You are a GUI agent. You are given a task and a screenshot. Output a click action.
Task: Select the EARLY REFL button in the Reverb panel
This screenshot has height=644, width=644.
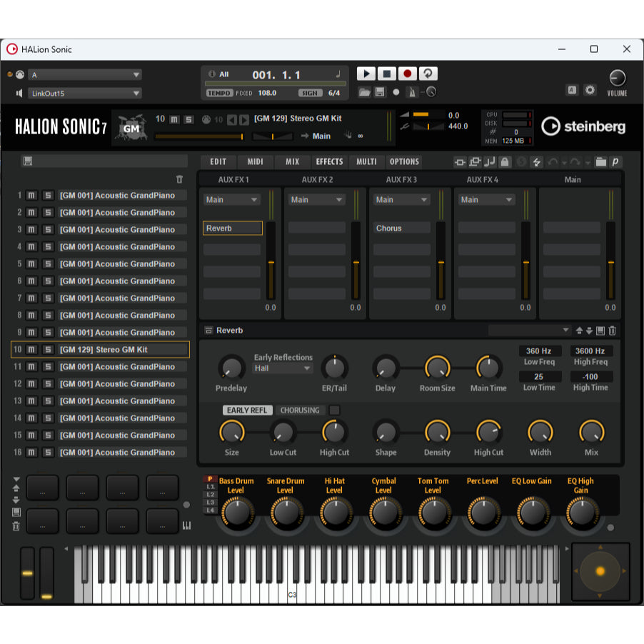point(247,411)
